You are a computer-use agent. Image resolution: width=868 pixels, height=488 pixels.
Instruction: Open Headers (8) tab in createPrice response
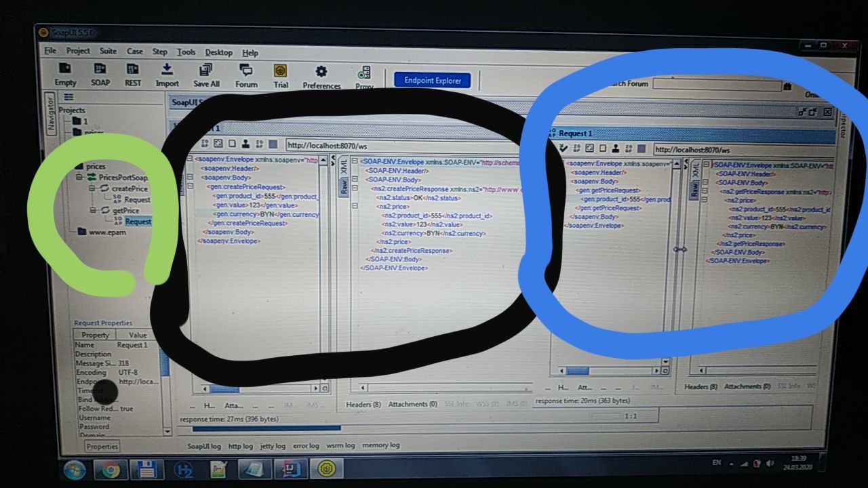(x=365, y=404)
